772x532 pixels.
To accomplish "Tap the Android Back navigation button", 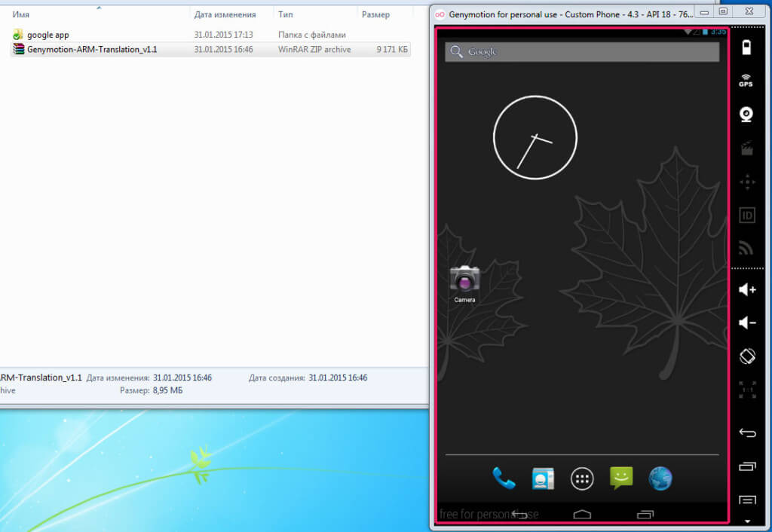I will [519, 514].
